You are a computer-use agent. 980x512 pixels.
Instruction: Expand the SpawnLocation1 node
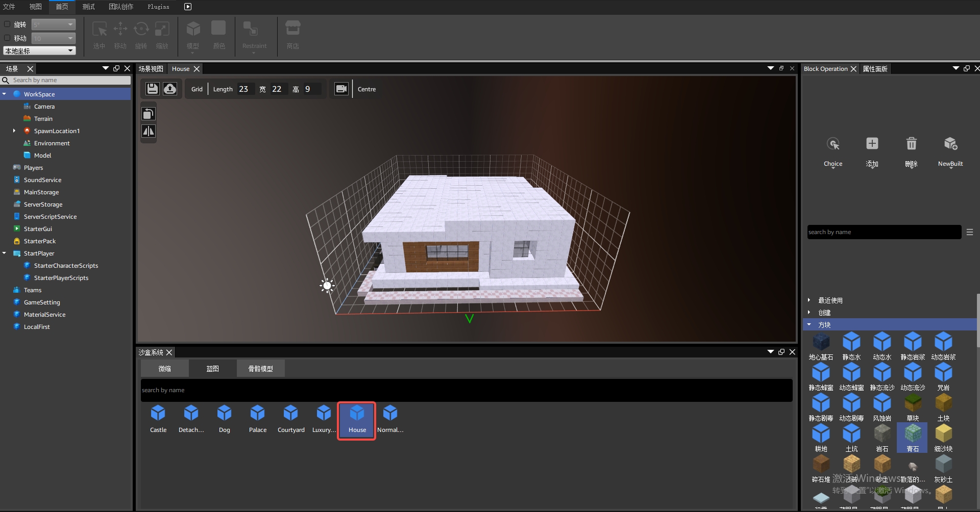[14, 131]
